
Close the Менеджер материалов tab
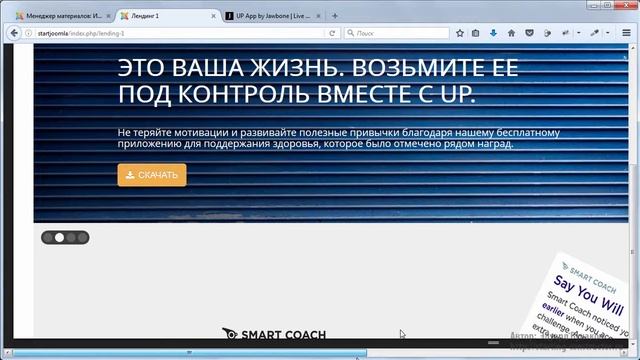click(x=108, y=16)
